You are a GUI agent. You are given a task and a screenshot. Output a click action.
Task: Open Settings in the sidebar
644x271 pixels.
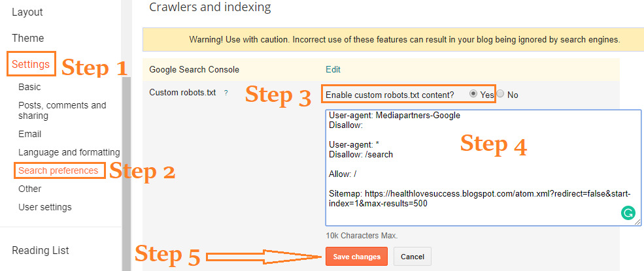(x=31, y=64)
